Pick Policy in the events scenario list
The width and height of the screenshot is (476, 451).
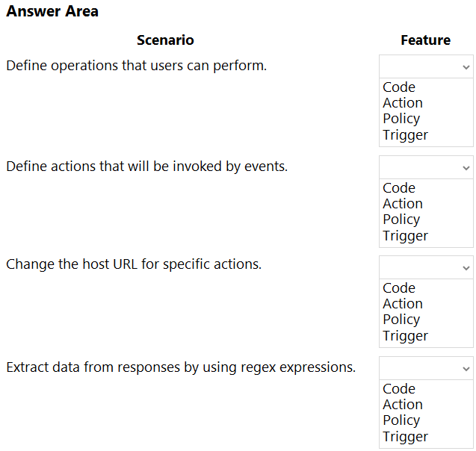(401, 220)
